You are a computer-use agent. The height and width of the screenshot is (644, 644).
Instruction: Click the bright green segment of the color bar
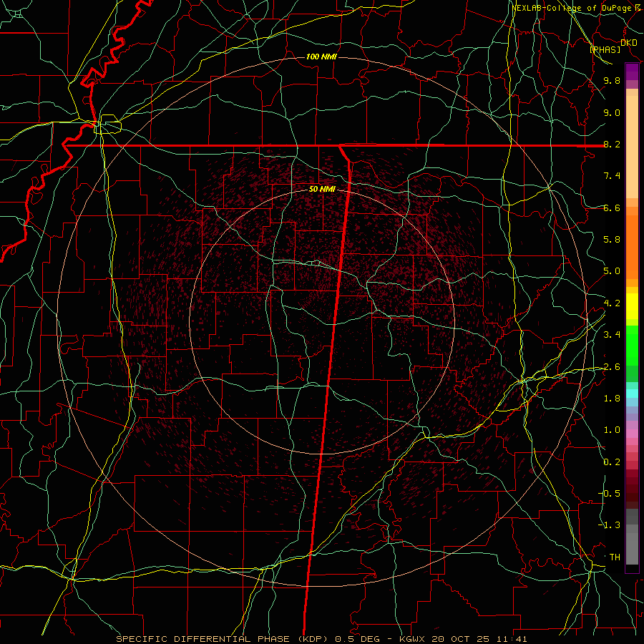coord(632,346)
